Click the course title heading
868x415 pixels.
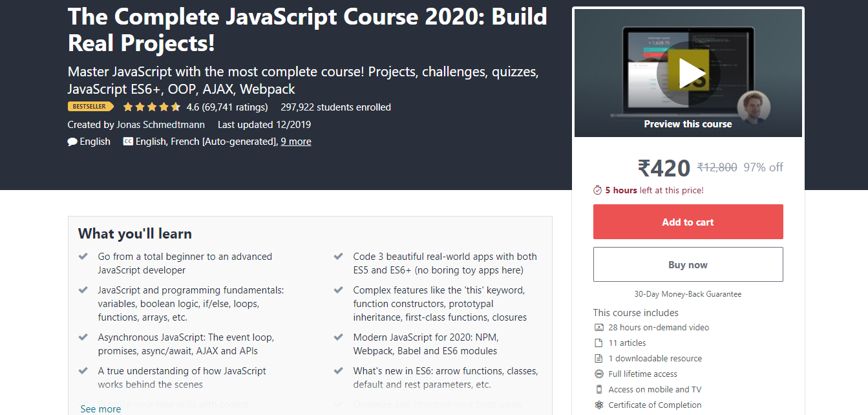[x=307, y=30]
